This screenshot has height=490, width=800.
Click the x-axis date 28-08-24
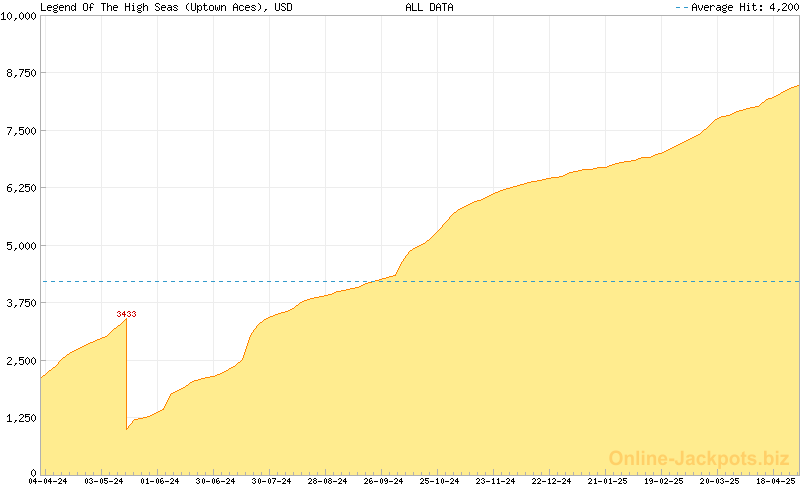pos(328,481)
